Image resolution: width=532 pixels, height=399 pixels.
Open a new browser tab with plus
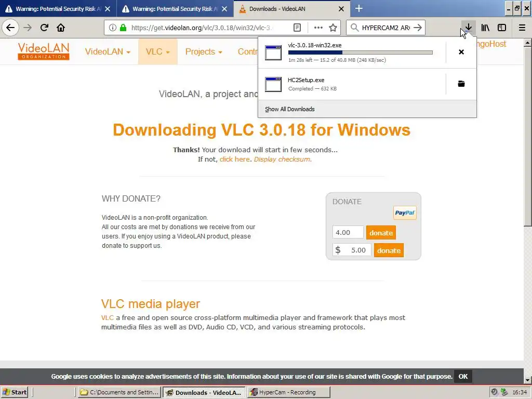[x=358, y=8]
